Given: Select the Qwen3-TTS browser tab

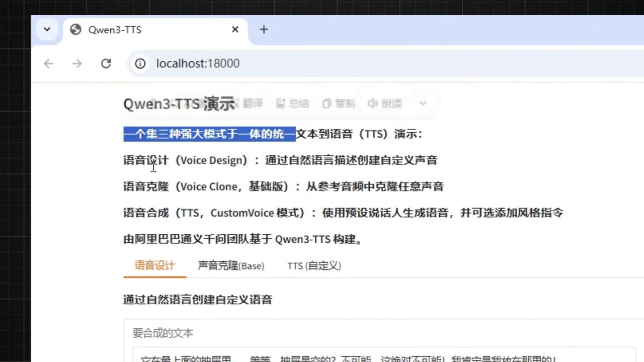Looking at the screenshot, I should pos(155,30).
